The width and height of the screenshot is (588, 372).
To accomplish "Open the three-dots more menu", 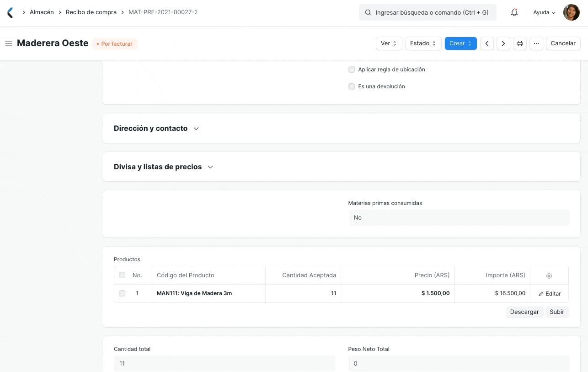I will [x=536, y=43].
